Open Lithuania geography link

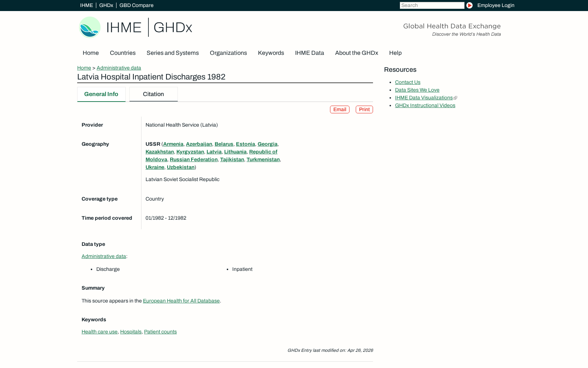click(x=235, y=152)
